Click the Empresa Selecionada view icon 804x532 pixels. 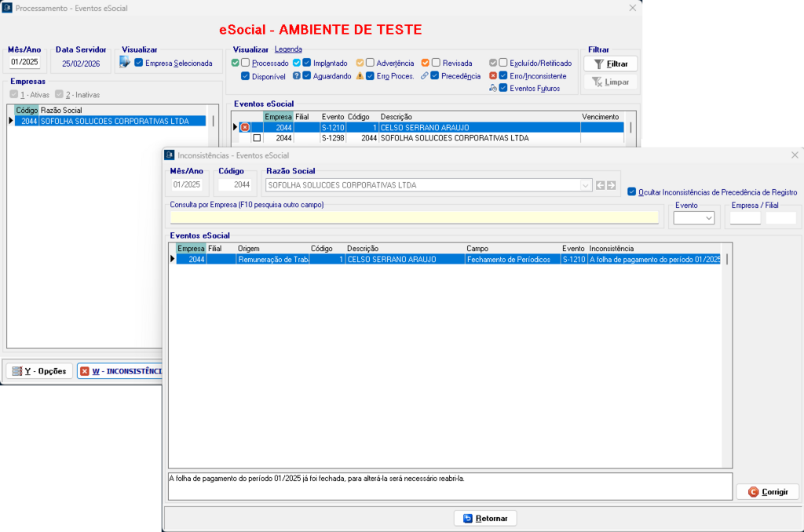click(125, 62)
